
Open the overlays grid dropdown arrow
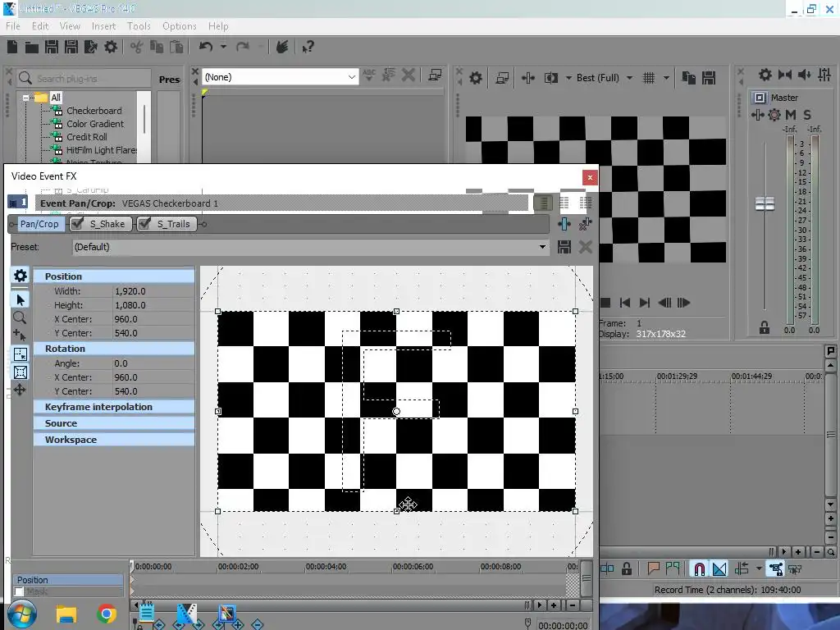(666, 78)
